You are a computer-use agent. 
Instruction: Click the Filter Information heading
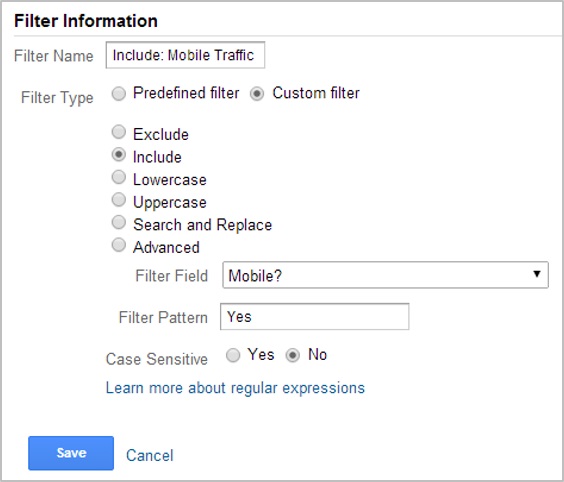tap(86, 21)
